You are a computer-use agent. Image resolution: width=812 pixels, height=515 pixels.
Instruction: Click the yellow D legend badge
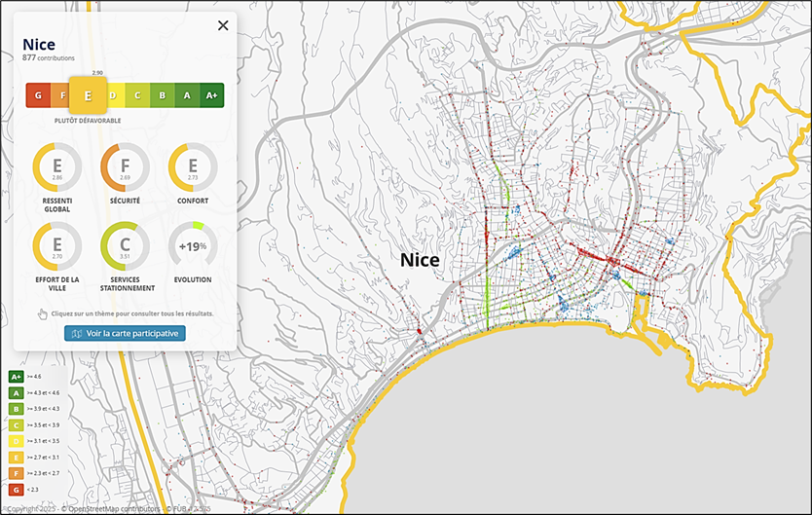[x=16, y=440]
